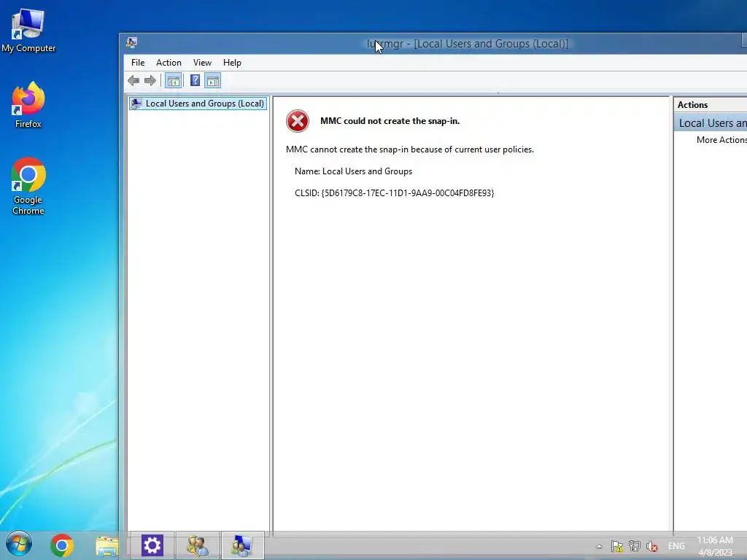This screenshot has width=747, height=560.
Task: Click More Actions in the Actions pane
Action: pyautogui.click(x=721, y=139)
